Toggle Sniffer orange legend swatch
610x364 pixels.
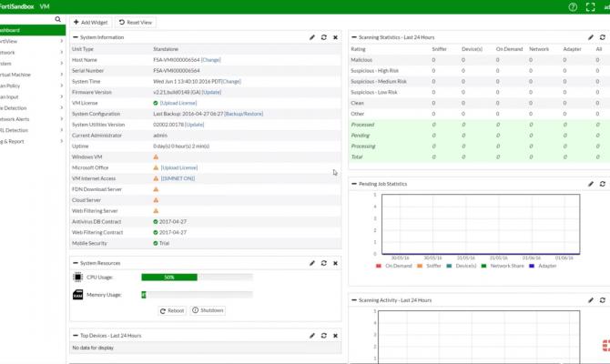[420, 266]
